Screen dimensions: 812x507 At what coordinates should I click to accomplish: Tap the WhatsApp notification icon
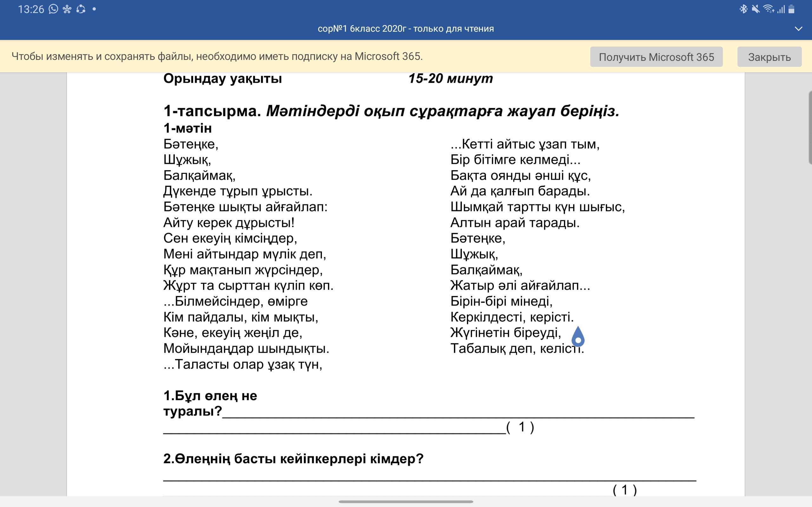pyautogui.click(x=53, y=9)
